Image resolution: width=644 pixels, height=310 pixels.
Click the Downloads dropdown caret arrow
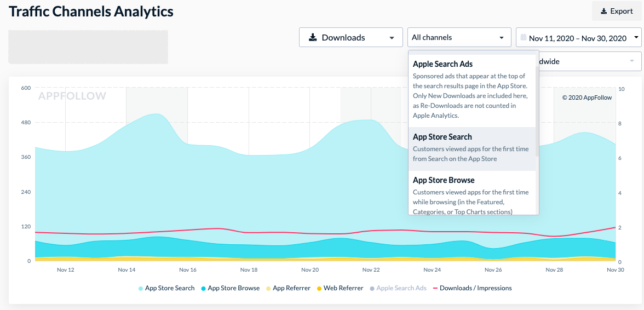pyautogui.click(x=392, y=38)
